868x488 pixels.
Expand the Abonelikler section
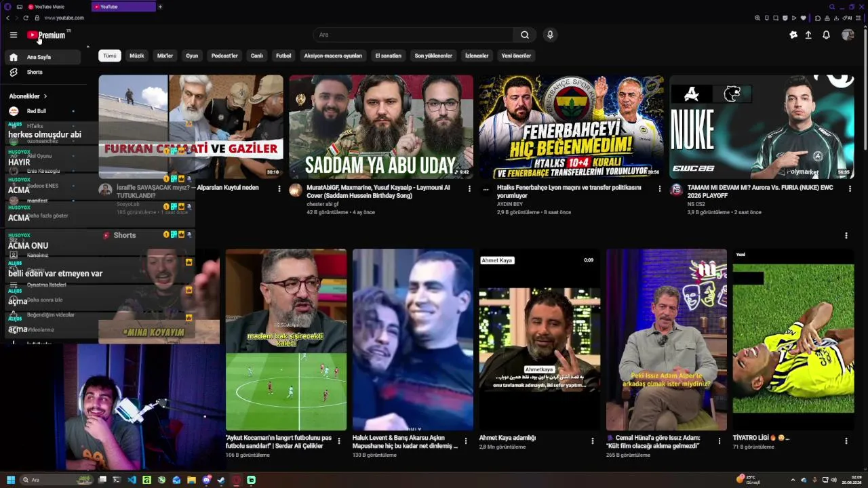coord(28,96)
